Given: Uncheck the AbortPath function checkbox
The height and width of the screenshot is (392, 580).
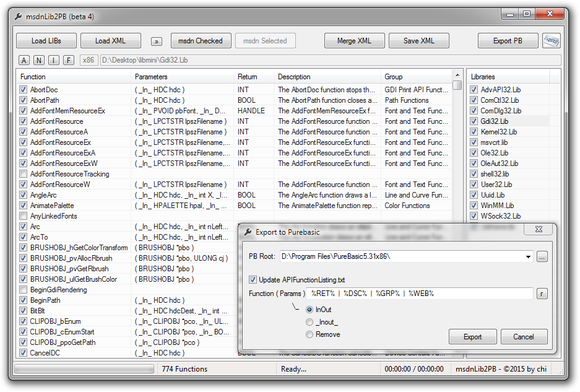Looking at the screenshot, I should tap(24, 100).
